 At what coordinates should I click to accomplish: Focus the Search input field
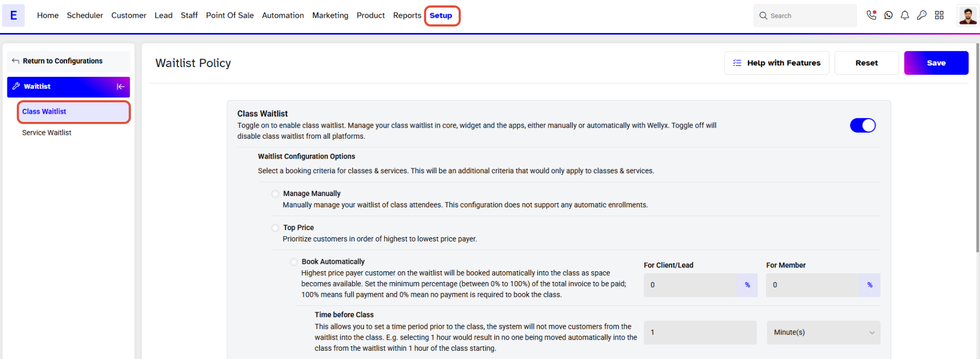point(805,16)
